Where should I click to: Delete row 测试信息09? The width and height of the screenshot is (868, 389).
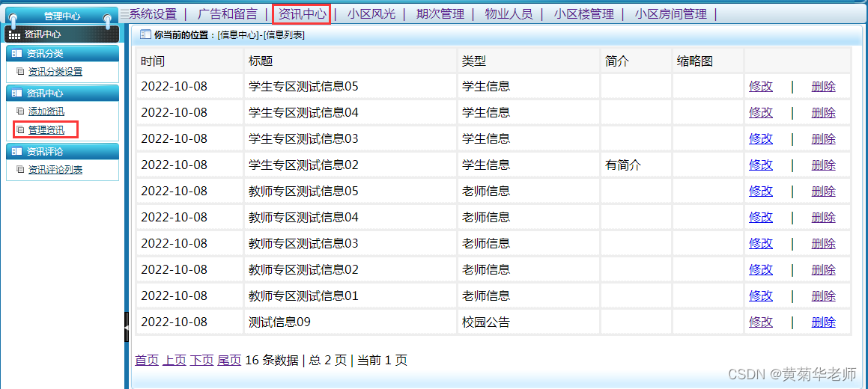823,322
